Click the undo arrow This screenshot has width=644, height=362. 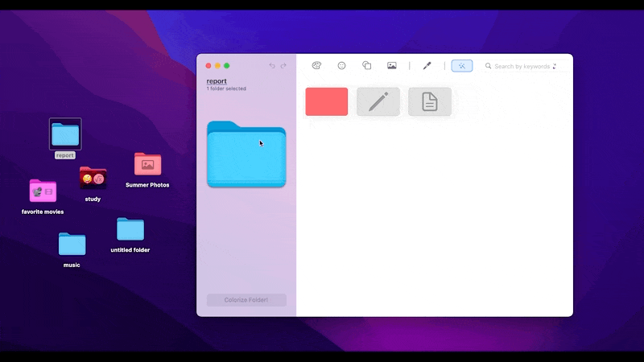click(272, 66)
